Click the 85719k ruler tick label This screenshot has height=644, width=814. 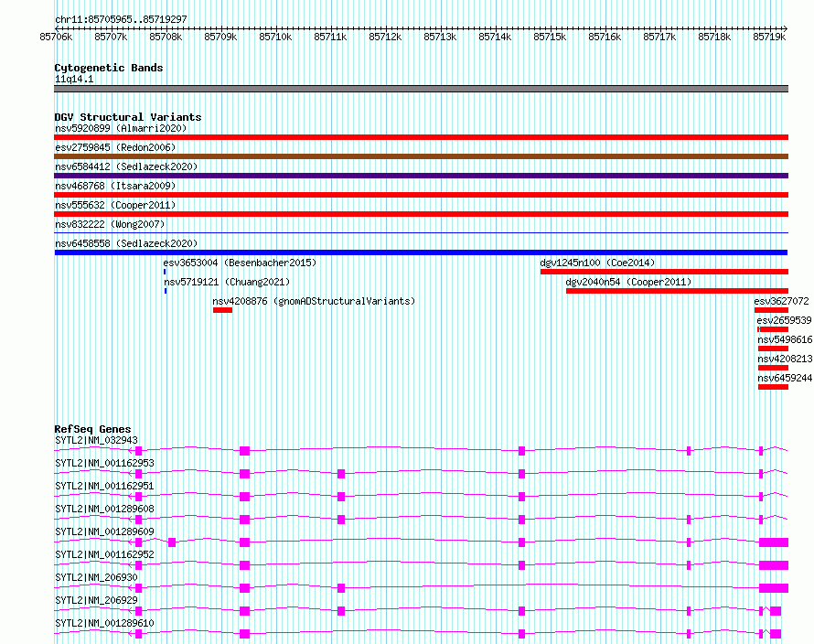769,37
